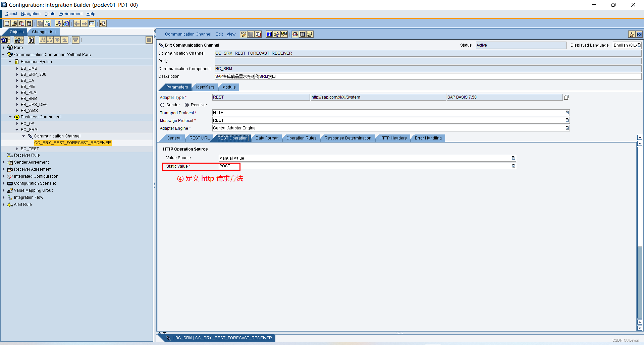Click the check/notes pencil icon in editor toolbar
Screen dimensions: 644x345
(284, 34)
